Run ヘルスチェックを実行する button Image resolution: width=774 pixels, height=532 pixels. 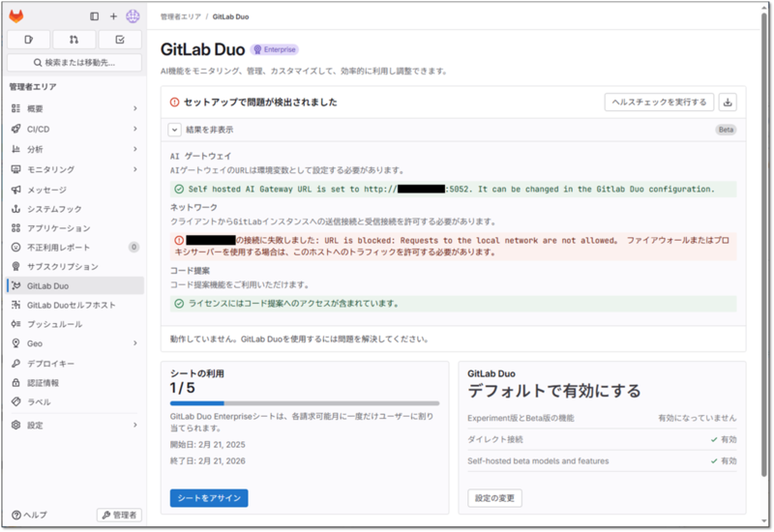(659, 103)
